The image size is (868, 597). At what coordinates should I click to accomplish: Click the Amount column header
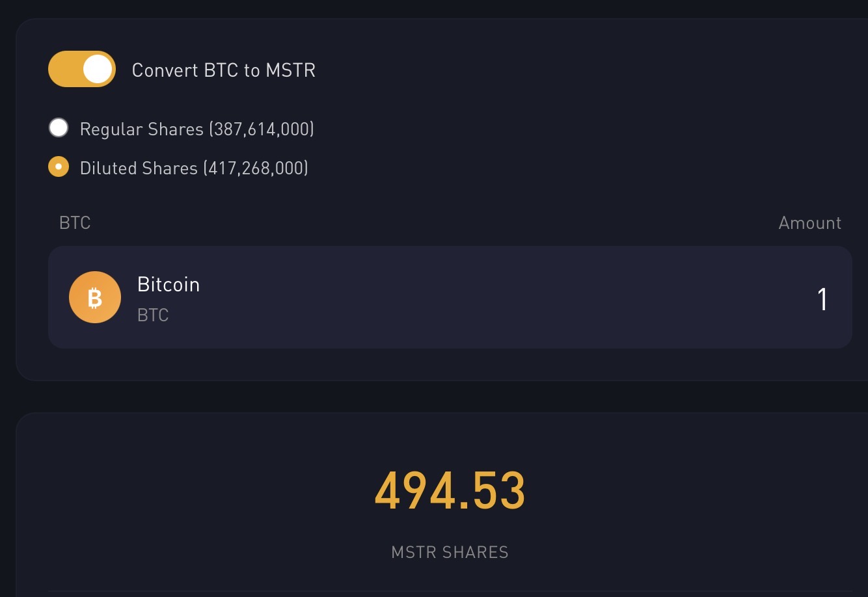[810, 223]
